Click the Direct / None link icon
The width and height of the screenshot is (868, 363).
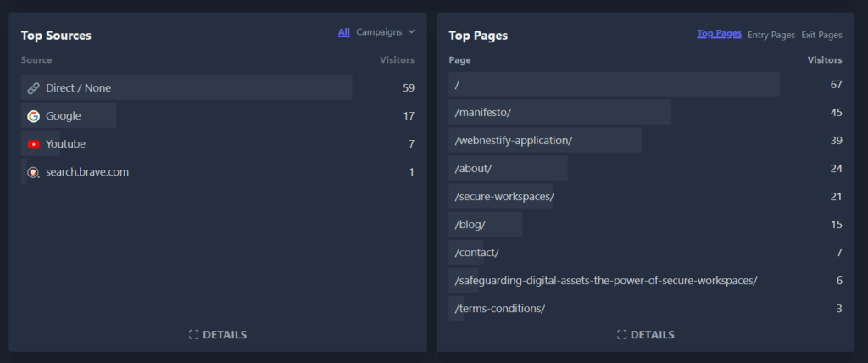[x=34, y=88]
